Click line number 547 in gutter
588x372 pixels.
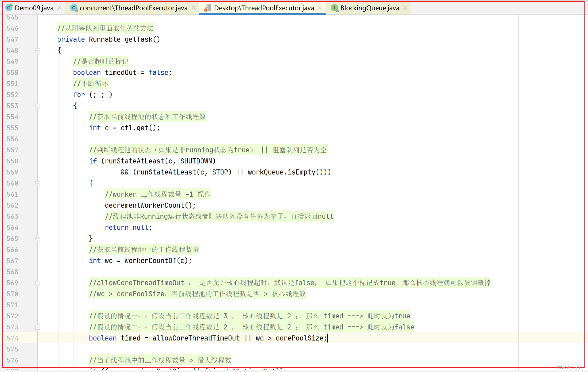tap(12, 39)
